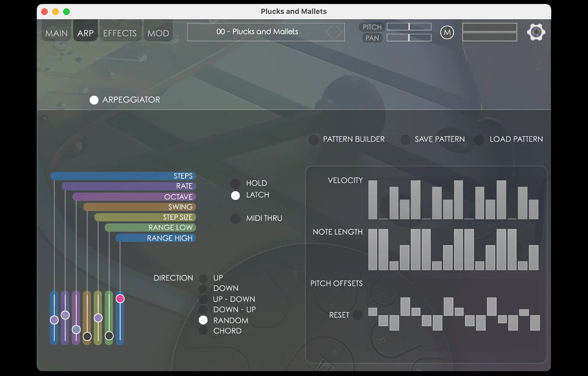Click the Pitch slider bar
Screen dimensions: 588x376
[x=409, y=26]
